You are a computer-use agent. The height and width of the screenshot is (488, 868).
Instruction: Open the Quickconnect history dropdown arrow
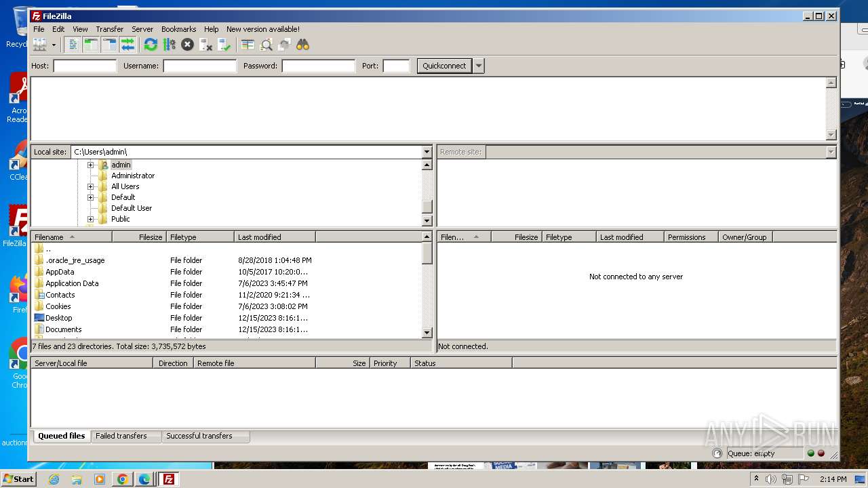479,66
